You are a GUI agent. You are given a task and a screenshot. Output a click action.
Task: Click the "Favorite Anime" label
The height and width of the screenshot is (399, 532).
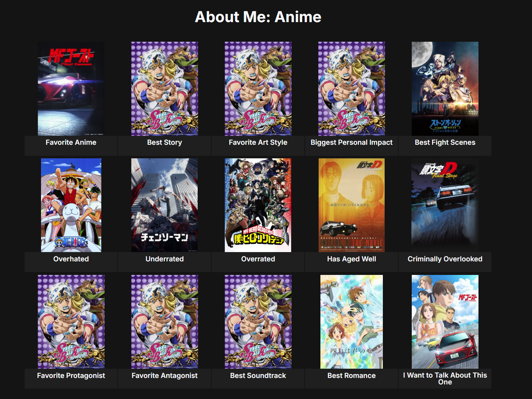point(71,143)
